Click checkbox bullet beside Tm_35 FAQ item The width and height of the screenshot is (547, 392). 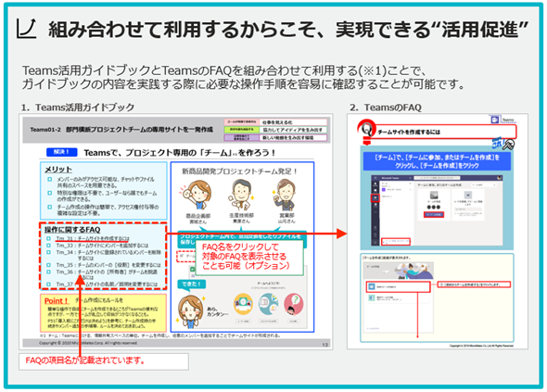pos(49,265)
